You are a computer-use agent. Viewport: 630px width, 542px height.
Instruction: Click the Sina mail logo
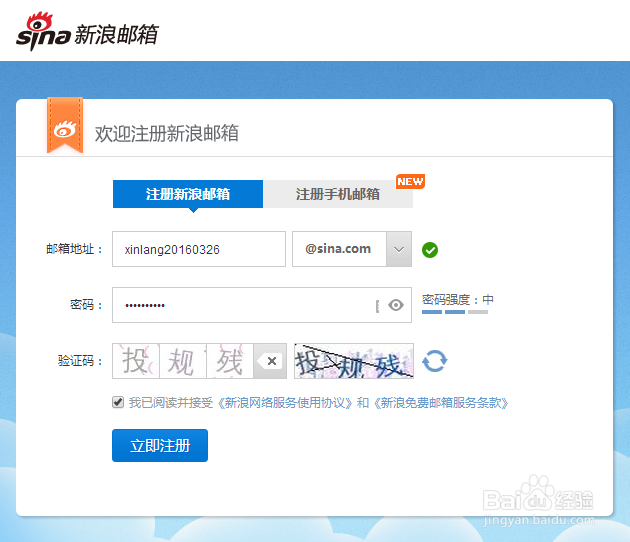pyautogui.click(x=87, y=31)
